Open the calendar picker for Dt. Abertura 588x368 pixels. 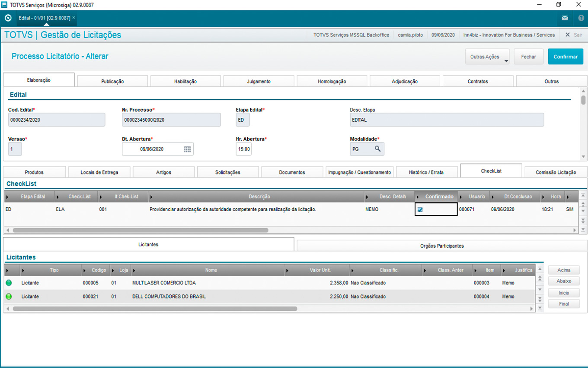tap(187, 149)
